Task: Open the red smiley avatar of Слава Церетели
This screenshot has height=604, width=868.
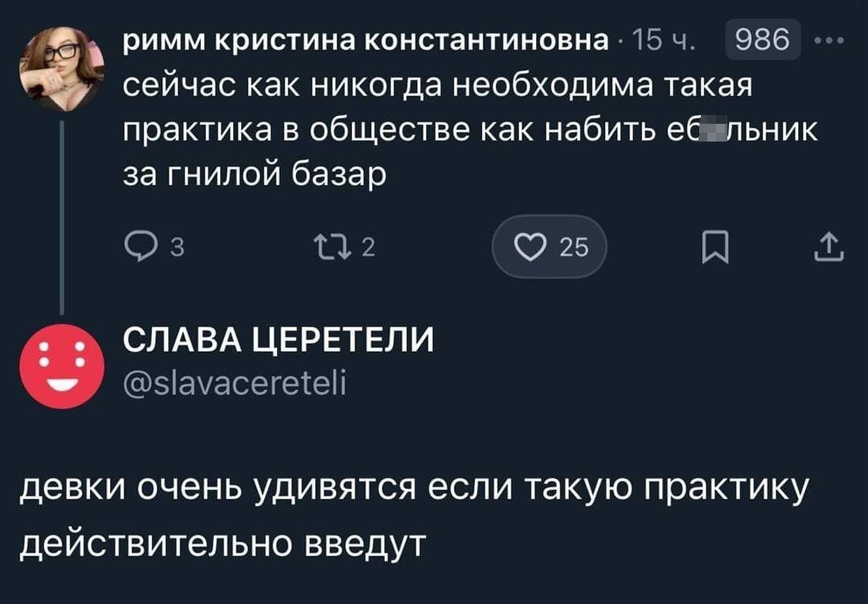Action: coord(63,367)
